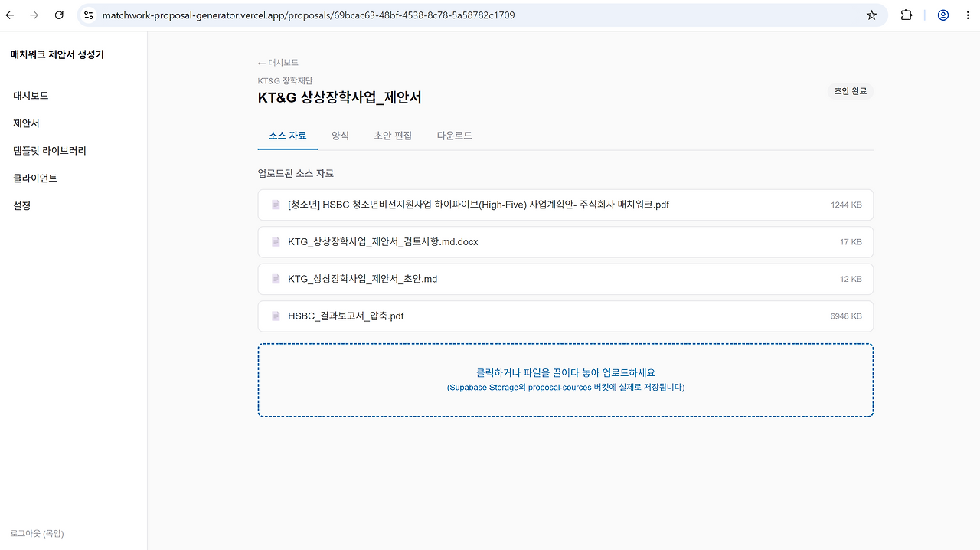Screen dimensions: 980x550
Task: Open site information icon in address bar
Action: point(89,15)
